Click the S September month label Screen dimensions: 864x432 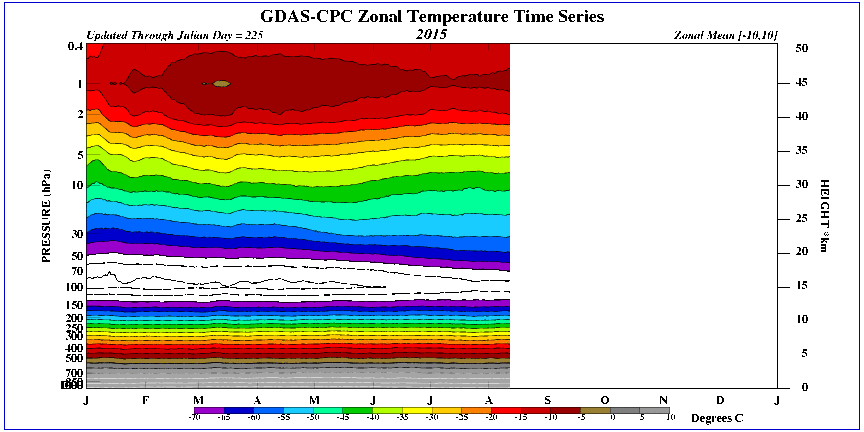click(547, 400)
